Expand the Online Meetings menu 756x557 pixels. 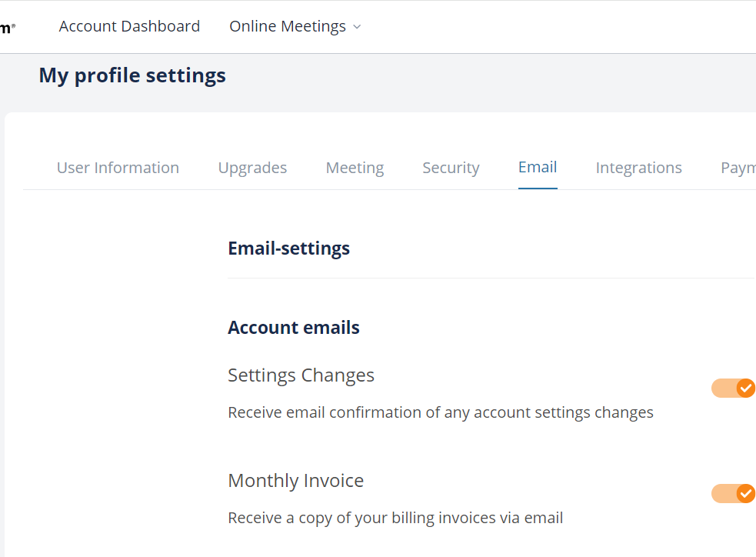pos(295,26)
